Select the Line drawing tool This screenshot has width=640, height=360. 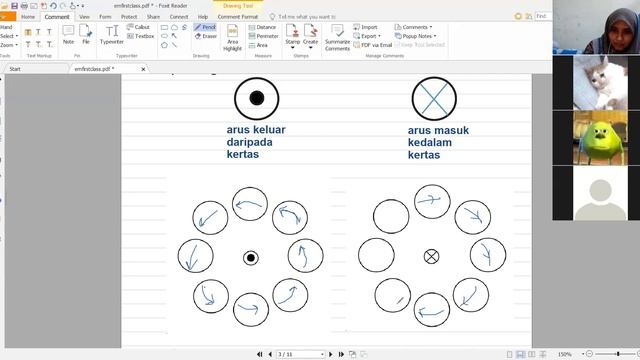tap(174, 45)
